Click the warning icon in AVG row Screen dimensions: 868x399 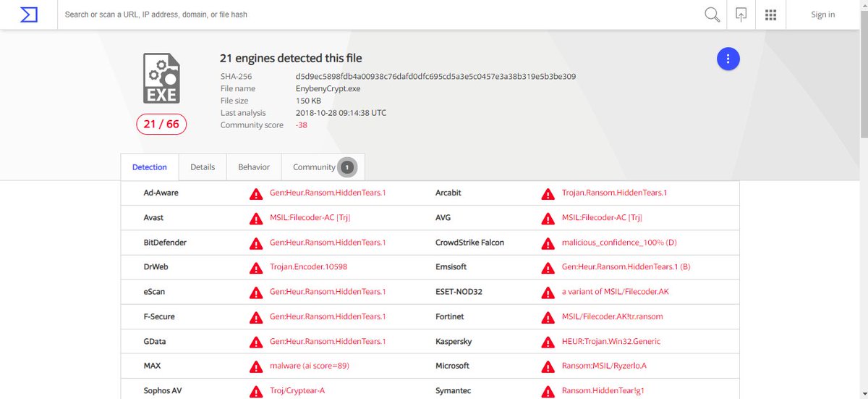(x=548, y=218)
